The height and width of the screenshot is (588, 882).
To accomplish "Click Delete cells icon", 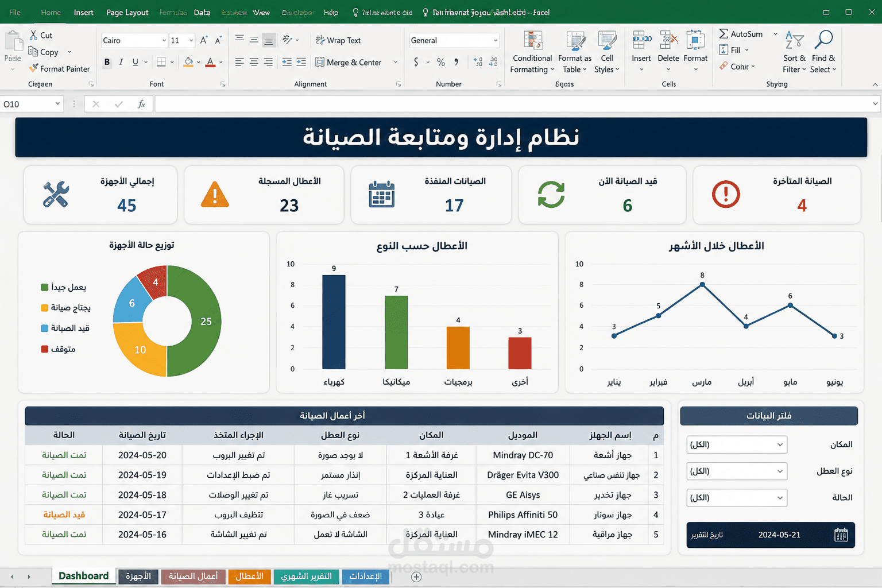I will pos(668,41).
